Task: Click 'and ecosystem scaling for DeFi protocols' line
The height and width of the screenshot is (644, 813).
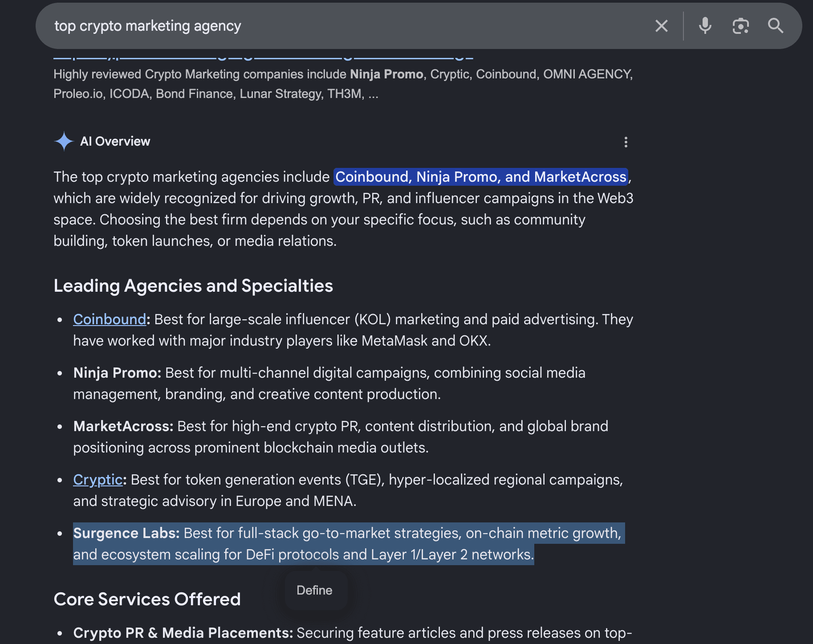Action: click(303, 554)
